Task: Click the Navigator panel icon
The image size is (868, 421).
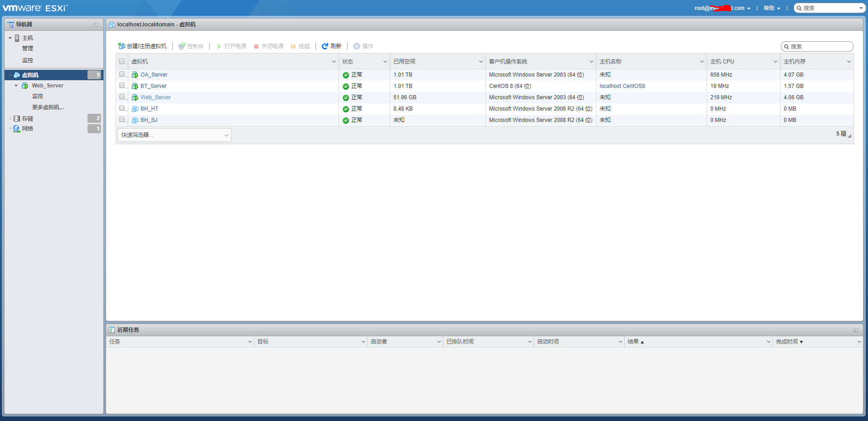Action: coord(10,24)
